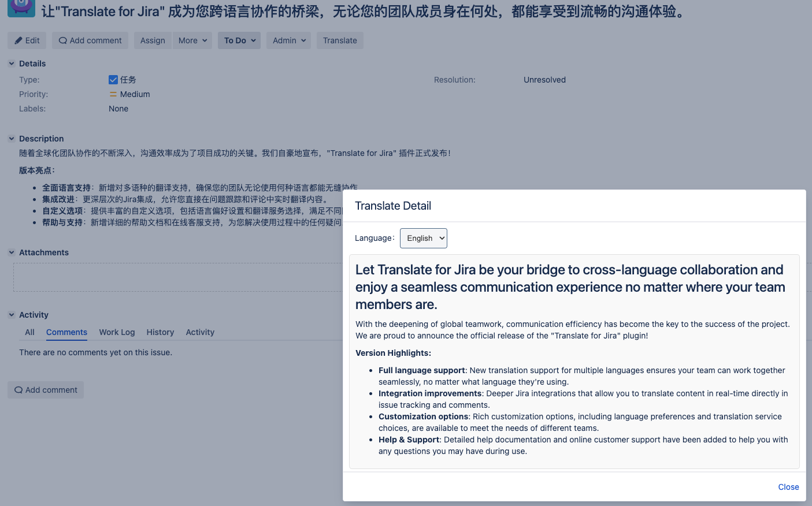This screenshot has height=506, width=812.
Task: Click the 'There are no comments yet' message
Action: (95, 352)
